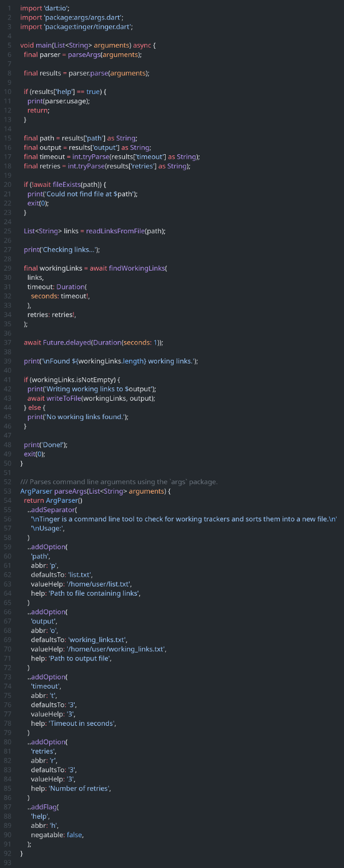Click the isNotEmpty property
The image size is (344, 868).
tap(88, 380)
